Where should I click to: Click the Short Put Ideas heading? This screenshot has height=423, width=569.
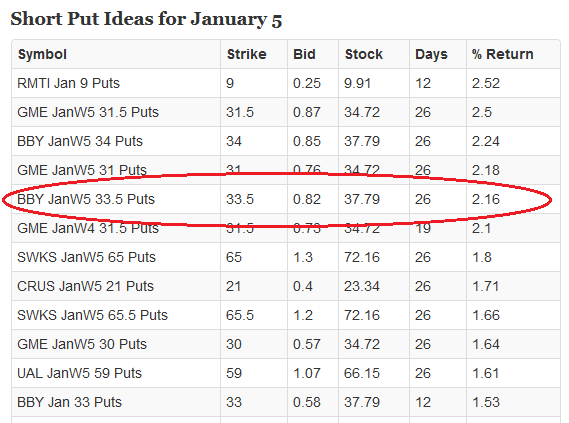[x=146, y=20]
